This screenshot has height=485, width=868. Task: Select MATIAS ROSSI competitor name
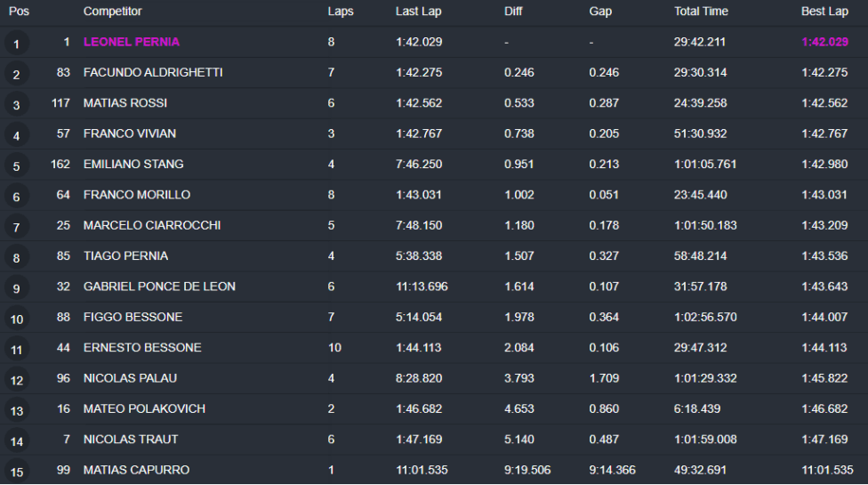125,103
